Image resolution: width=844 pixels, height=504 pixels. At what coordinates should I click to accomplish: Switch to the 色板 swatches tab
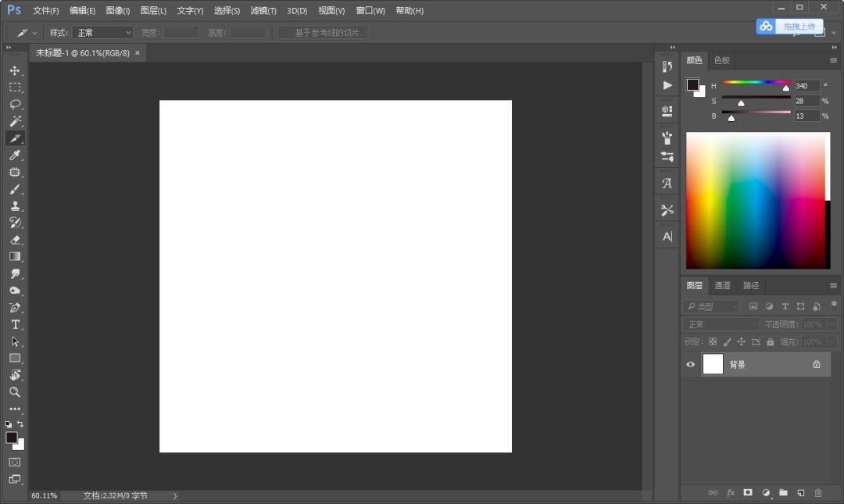[x=722, y=60]
